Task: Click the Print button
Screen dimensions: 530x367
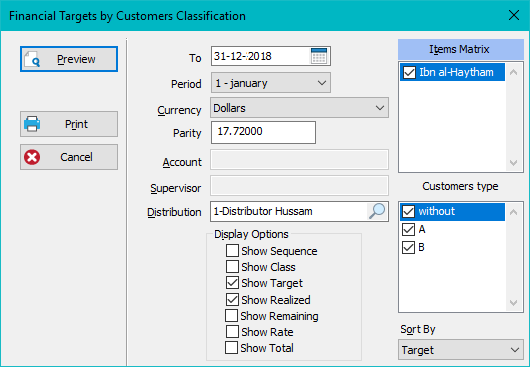Action: [69, 124]
